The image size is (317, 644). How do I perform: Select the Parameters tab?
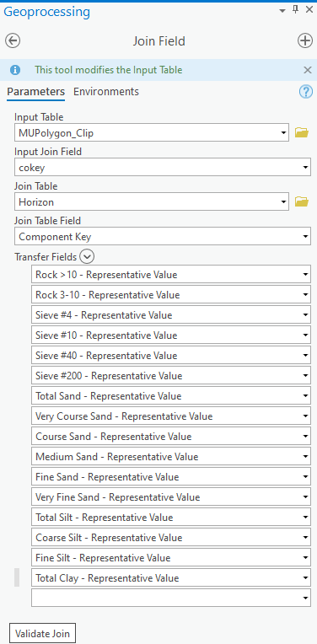coord(35,92)
